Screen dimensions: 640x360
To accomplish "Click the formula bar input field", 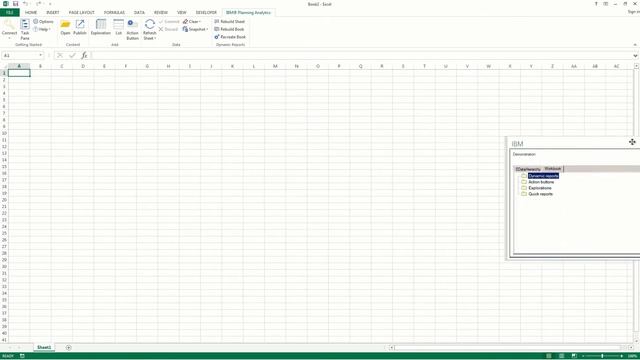I will click(x=361, y=55).
